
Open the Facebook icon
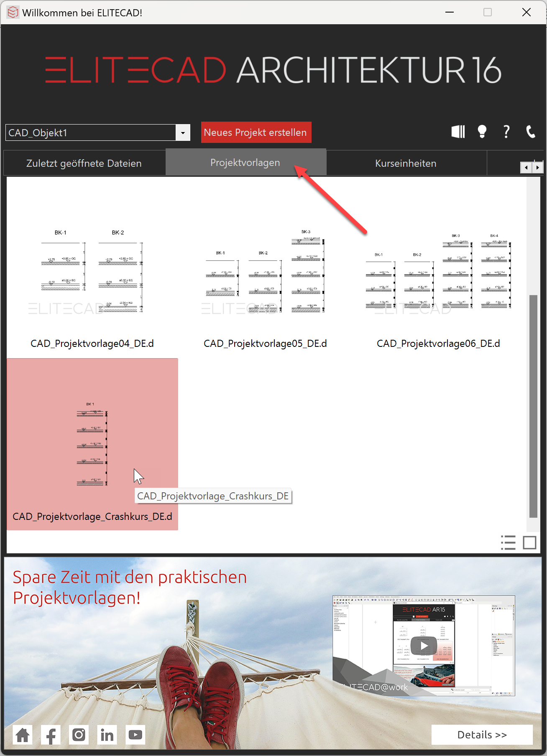tap(51, 735)
